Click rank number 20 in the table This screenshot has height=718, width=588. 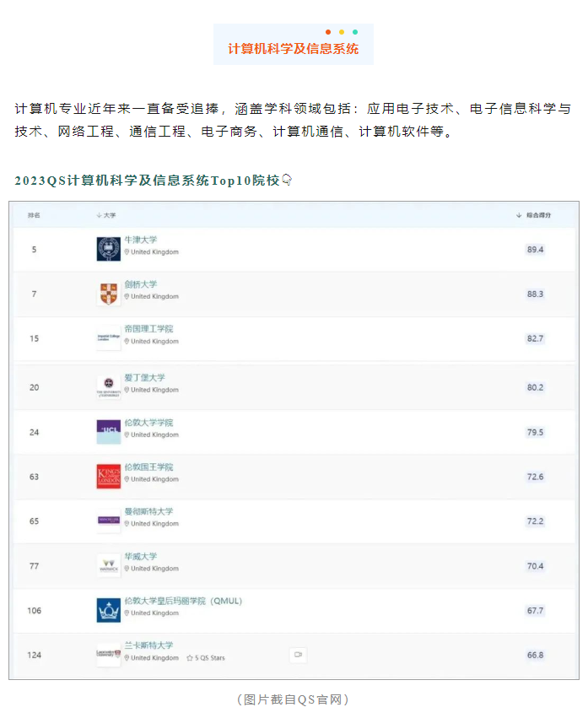[x=35, y=387]
